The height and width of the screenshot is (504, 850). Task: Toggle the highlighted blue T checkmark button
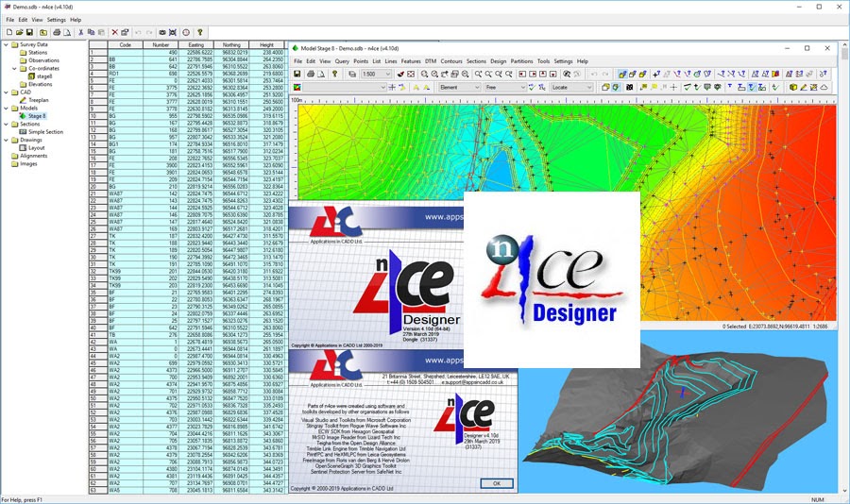click(x=752, y=87)
